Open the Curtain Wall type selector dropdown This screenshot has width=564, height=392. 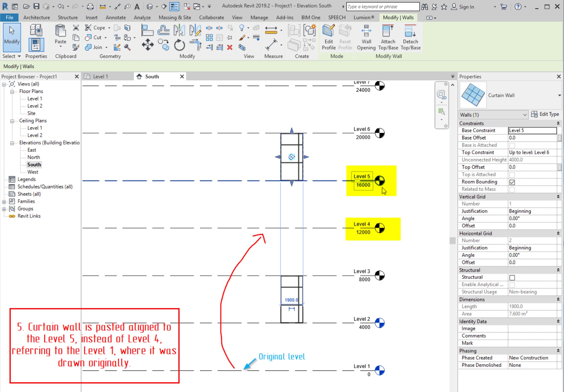tap(560, 95)
